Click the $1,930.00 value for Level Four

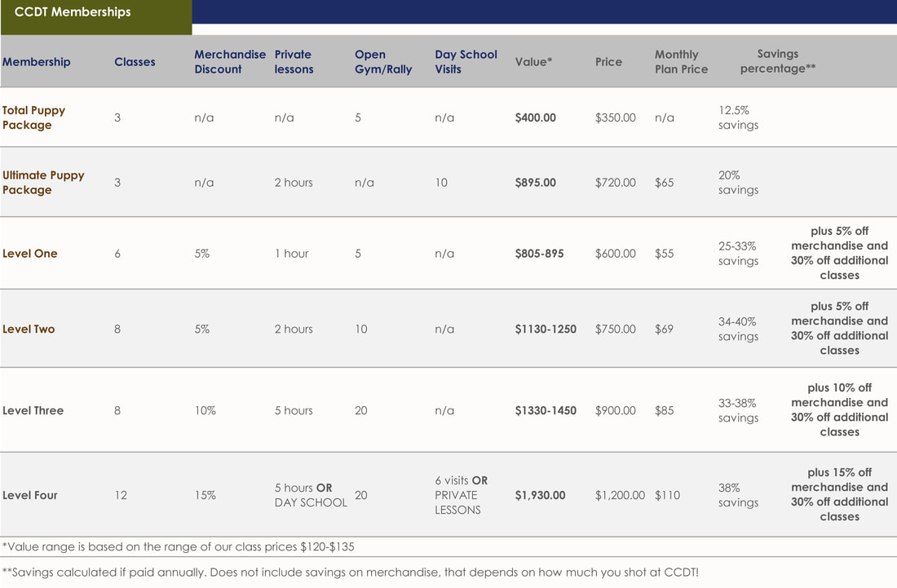[540, 495]
